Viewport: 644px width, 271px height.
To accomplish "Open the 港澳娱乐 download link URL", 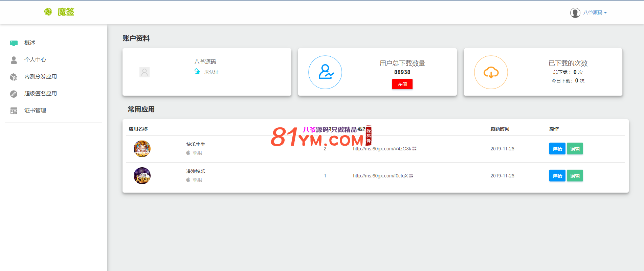I will 380,176.
